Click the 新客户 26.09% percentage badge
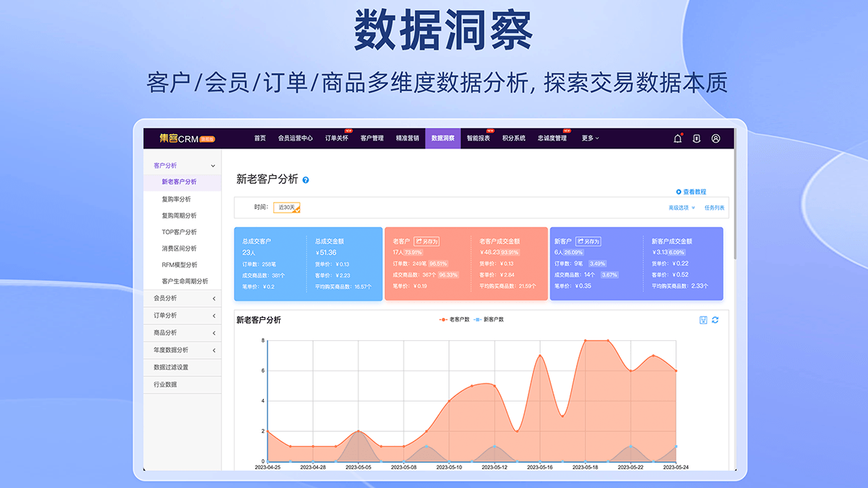Screen dimensions: 868x488 pyautogui.click(x=574, y=253)
